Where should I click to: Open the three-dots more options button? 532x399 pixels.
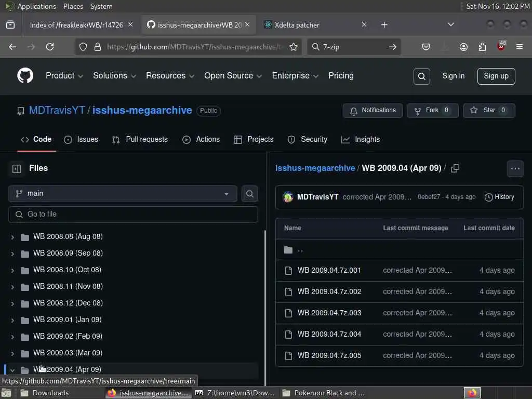(515, 168)
